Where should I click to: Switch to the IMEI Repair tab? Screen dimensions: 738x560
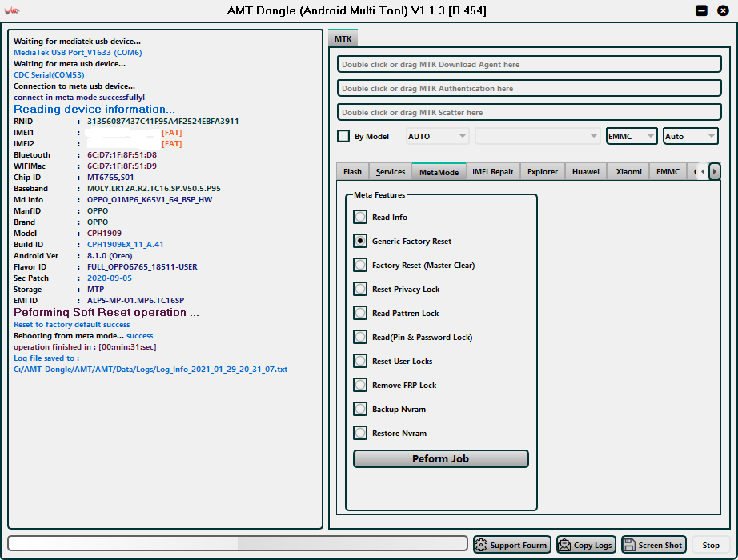[x=493, y=172]
